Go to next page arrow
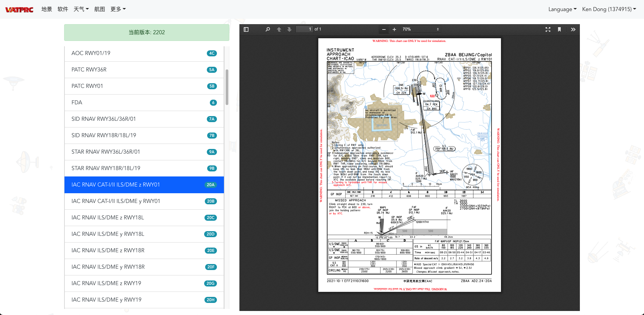Screen dimensions: 644x315 click(x=289, y=30)
